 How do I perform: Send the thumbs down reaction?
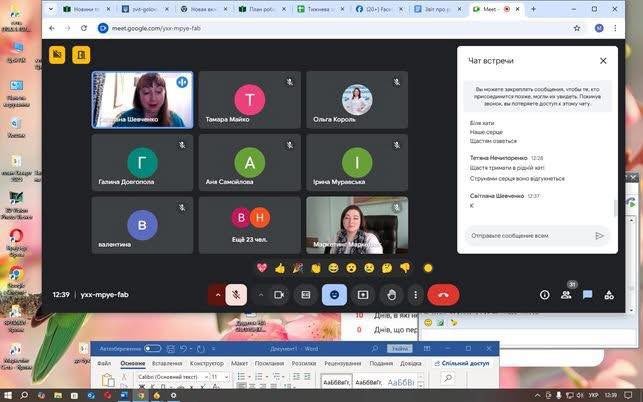pyautogui.click(x=405, y=268)
